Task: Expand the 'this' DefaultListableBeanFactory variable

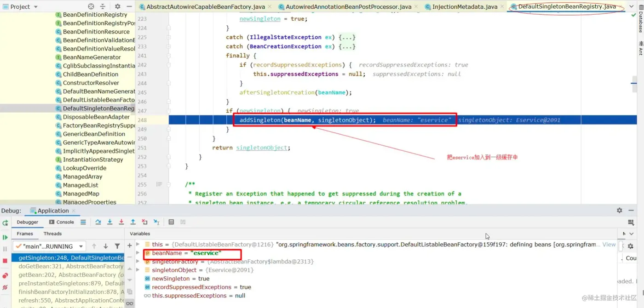Action: [138, 245]
